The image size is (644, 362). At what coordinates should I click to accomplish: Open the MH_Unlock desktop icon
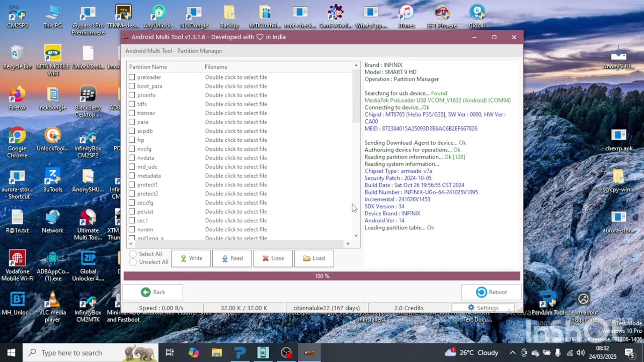(17, 304)
